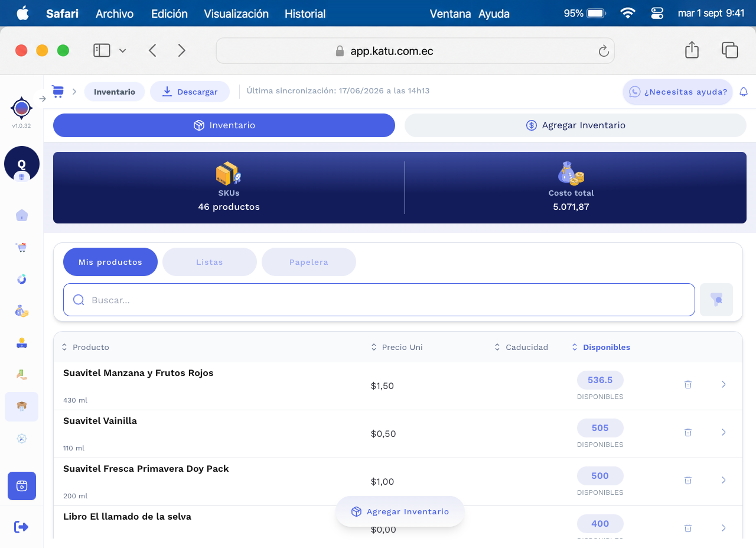
Task: Open the donut chart analytics sidebar icon
Action: 22,279
